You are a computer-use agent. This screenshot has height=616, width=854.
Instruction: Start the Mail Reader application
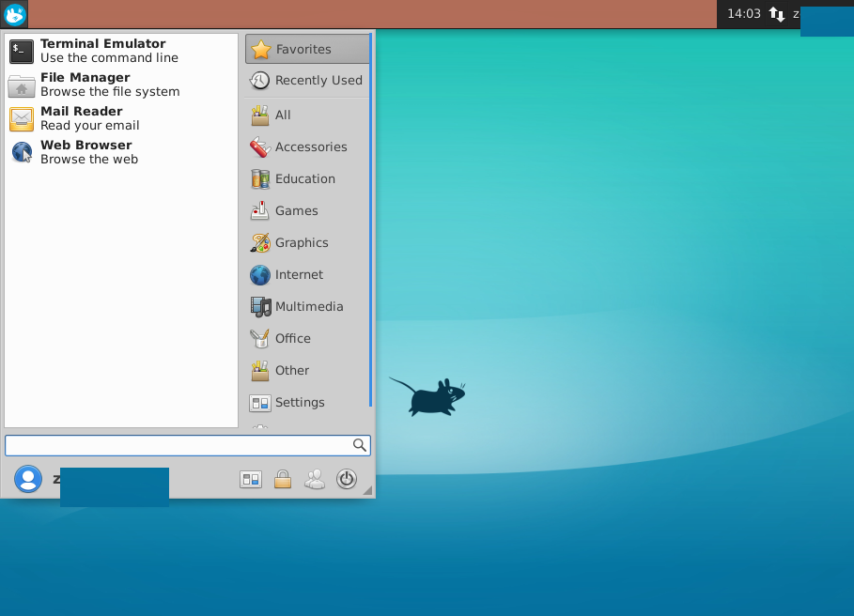(88, 118)
